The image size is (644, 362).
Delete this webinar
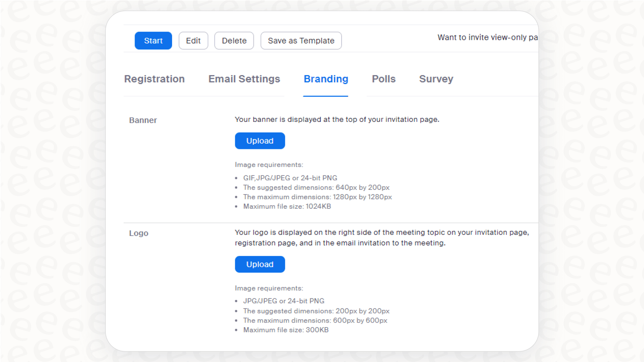234,41
